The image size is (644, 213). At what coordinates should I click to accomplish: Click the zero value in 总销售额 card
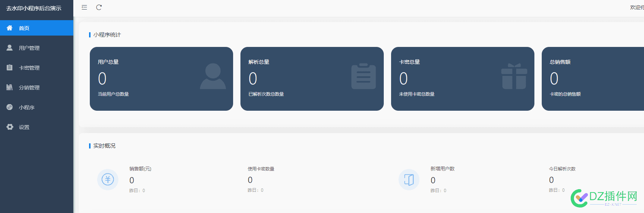(554, 78)
